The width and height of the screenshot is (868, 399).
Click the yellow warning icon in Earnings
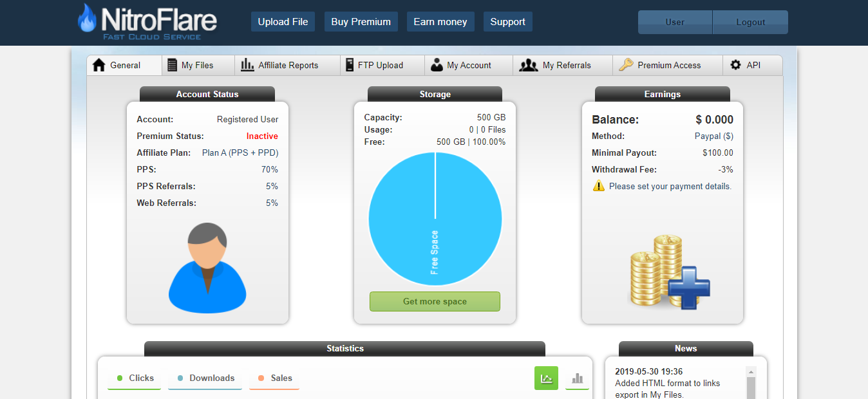coord(599,186)
